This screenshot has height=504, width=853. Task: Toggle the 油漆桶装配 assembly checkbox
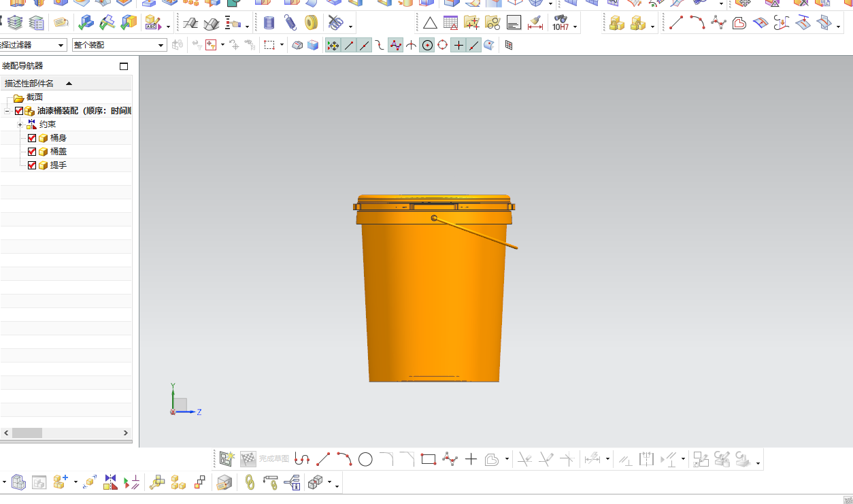point(19,111)
